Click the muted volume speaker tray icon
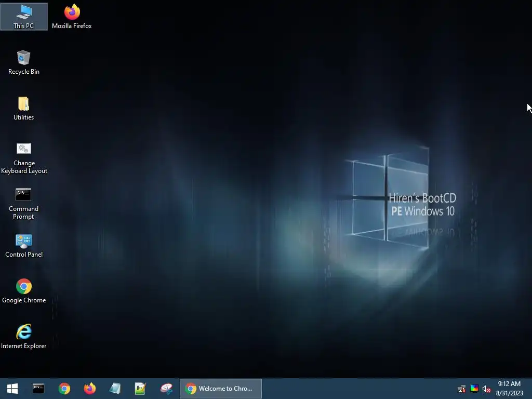The image size is (532, 399). click(x=486, y=389)
